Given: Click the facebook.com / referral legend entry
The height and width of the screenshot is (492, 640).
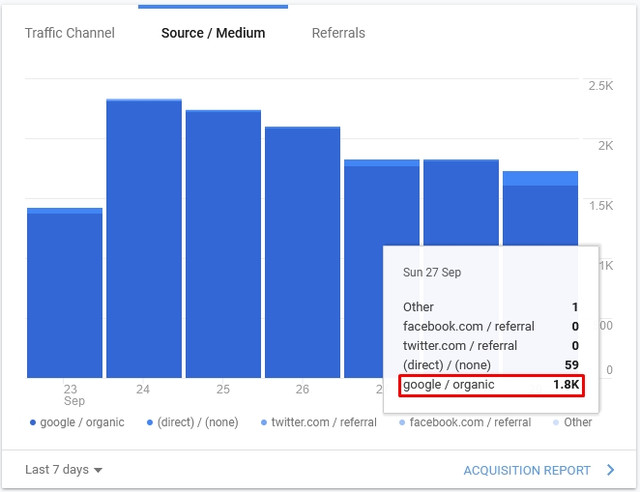Looking at the screenshot, I should (465, 422).
